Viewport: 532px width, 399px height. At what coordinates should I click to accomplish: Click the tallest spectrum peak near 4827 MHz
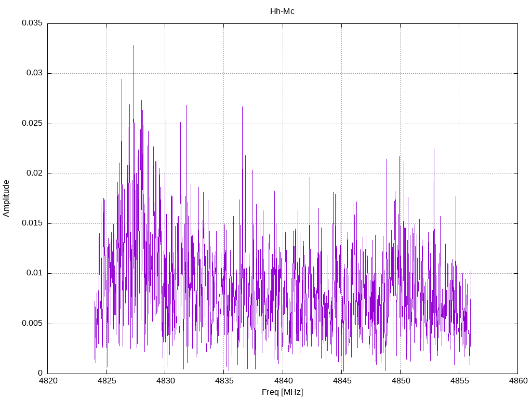click(134, 46)
